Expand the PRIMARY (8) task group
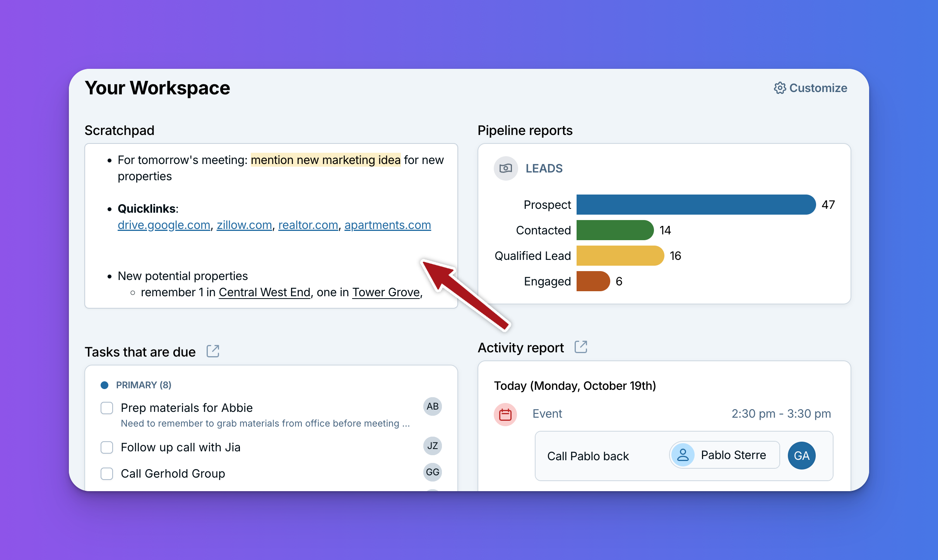 coord(144,385)
